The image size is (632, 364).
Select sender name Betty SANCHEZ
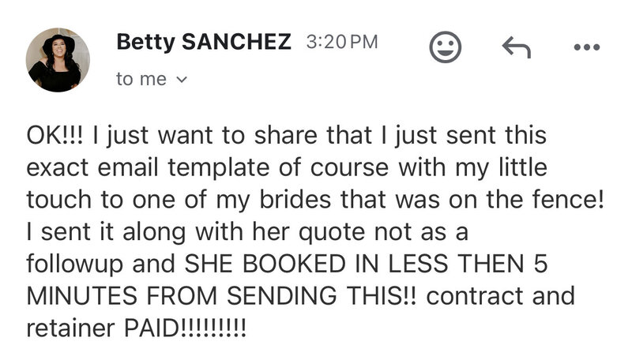click(204, 42)
